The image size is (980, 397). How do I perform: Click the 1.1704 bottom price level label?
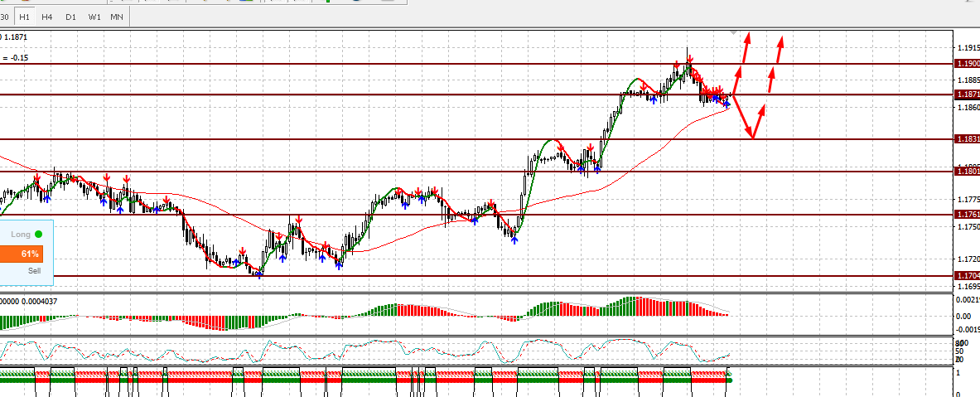(967, 275)
